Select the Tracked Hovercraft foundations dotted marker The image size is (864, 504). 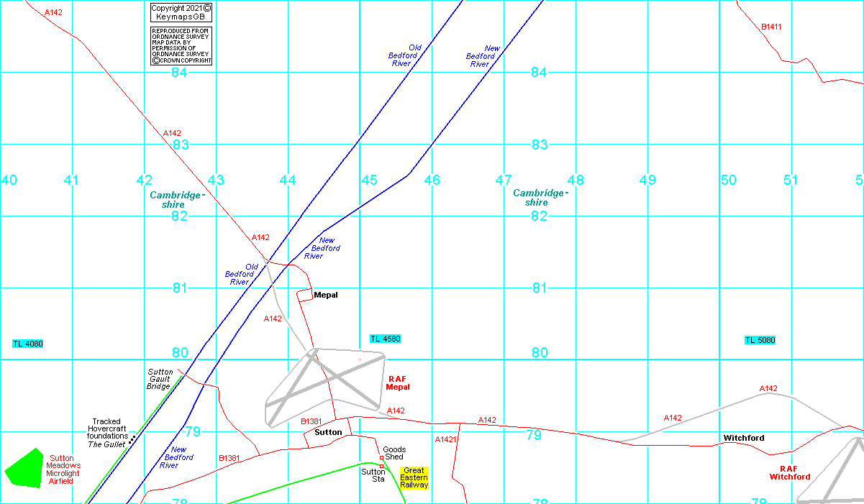click(x=132, y=436)
